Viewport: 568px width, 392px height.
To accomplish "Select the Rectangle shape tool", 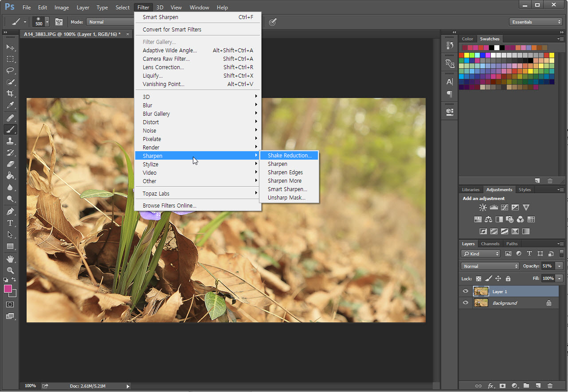I will tap(10, 246).
